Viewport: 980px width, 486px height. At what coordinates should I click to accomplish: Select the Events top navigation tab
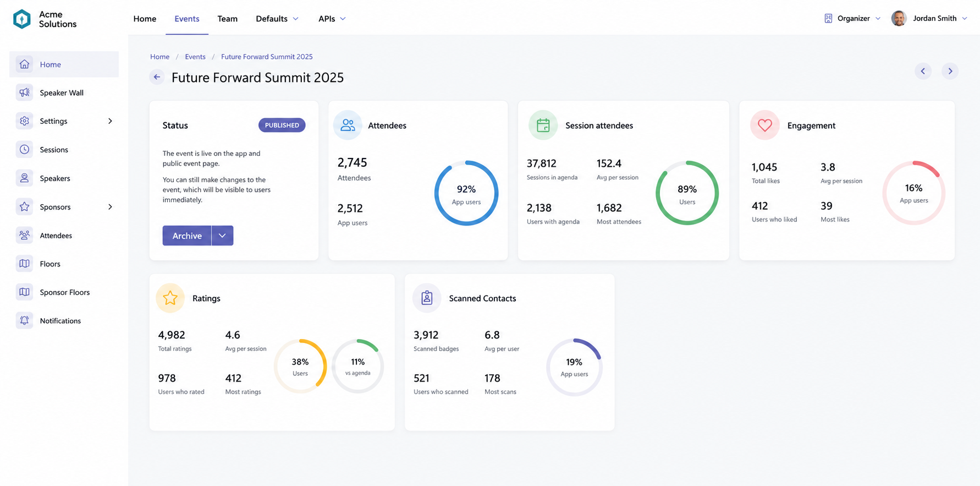point(187,19)
